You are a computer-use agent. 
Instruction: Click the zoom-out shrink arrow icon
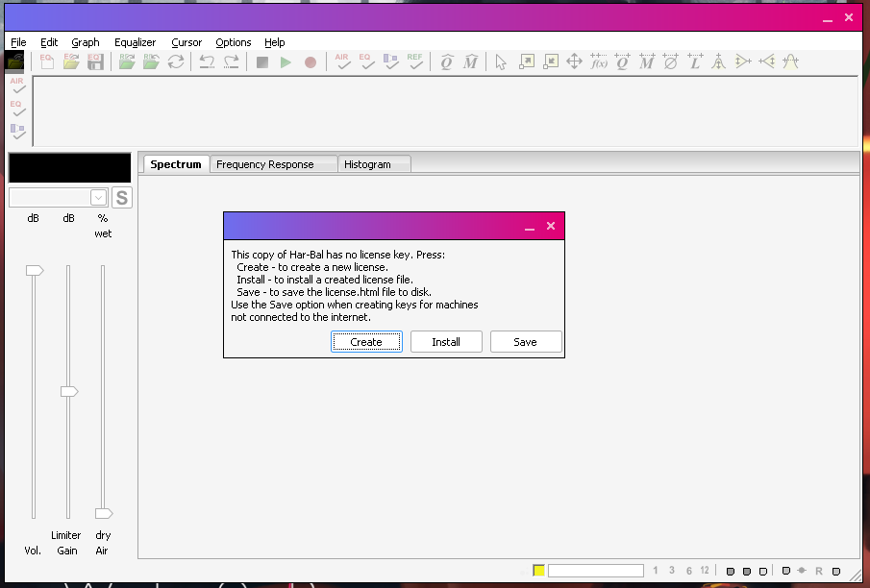point(551,61)
